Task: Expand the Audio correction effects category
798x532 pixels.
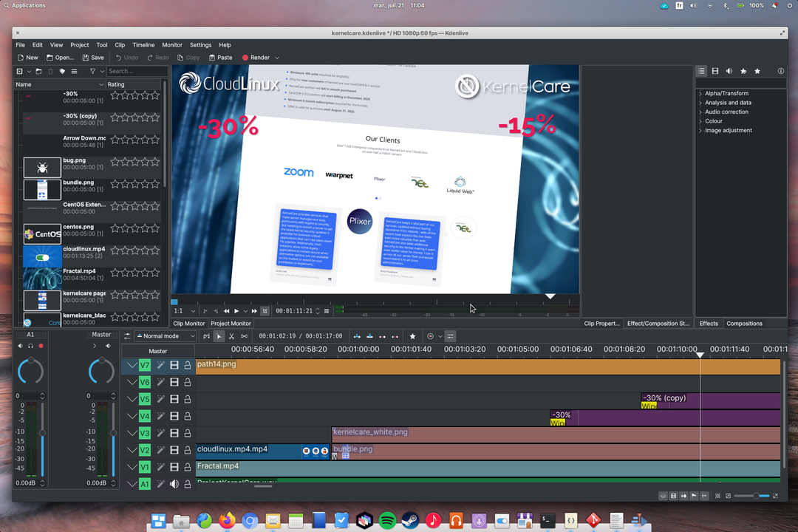Action: 700,112
